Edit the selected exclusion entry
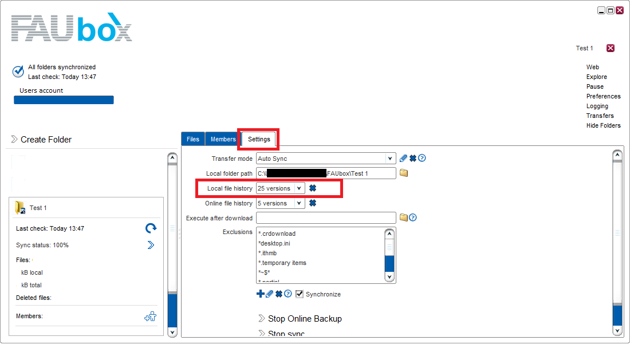Image resolution: width=630 pixels, height=364 pixels. click(269, 294)
